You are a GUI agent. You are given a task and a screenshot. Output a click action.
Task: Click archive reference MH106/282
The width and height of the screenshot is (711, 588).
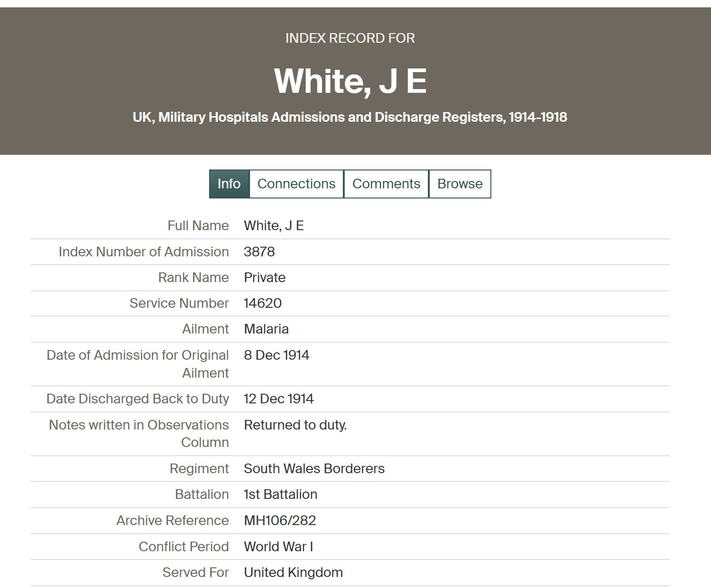click(280, 520)
